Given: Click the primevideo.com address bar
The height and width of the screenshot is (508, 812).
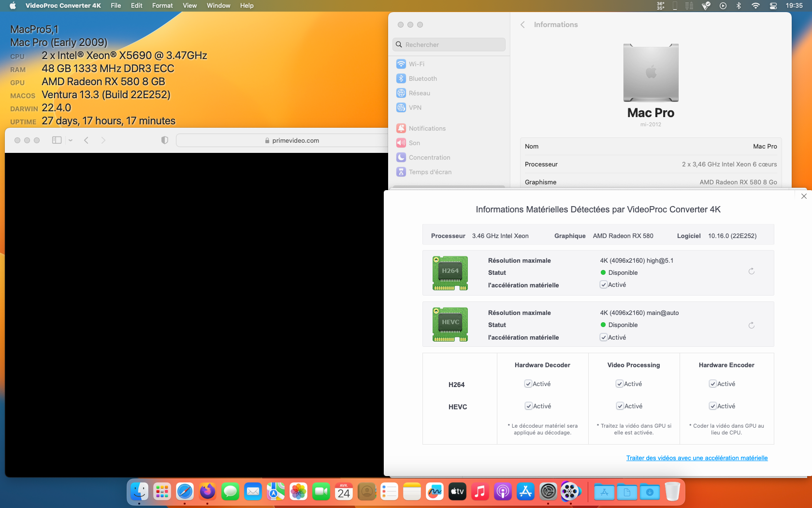Looking at the screenshot, I should pos(292,140).
